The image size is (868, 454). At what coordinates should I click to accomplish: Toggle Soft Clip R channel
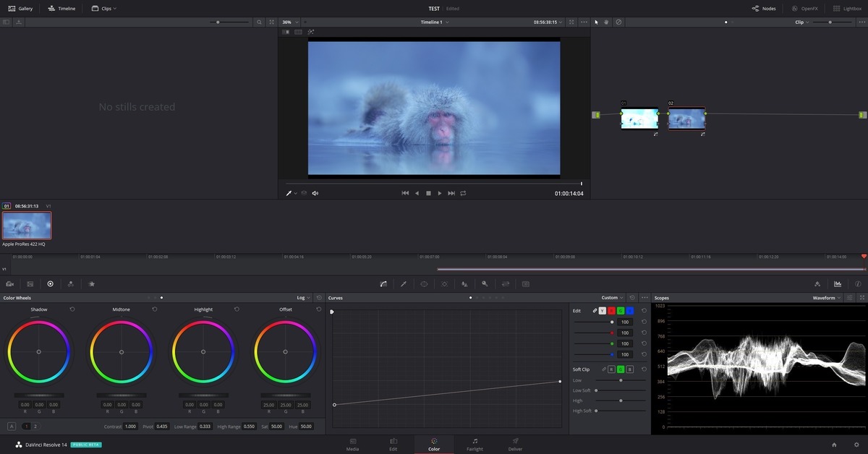tap(611, 369)
